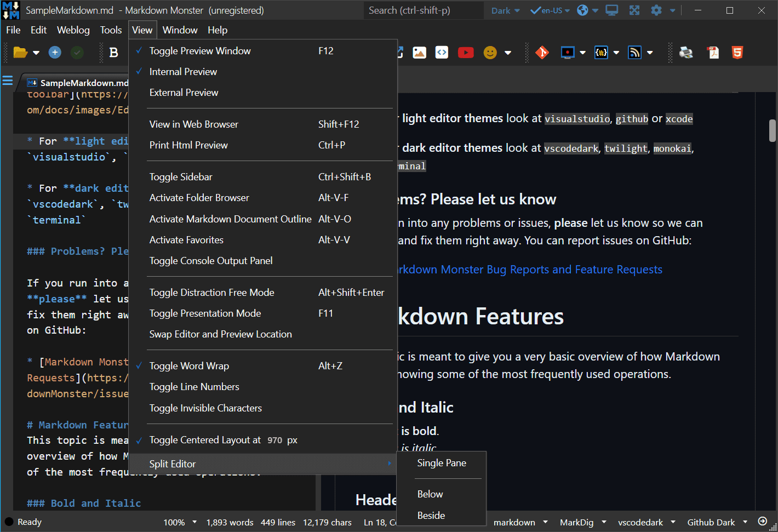Open the en-US spell check language dropdown

click(x=550, y=10)
